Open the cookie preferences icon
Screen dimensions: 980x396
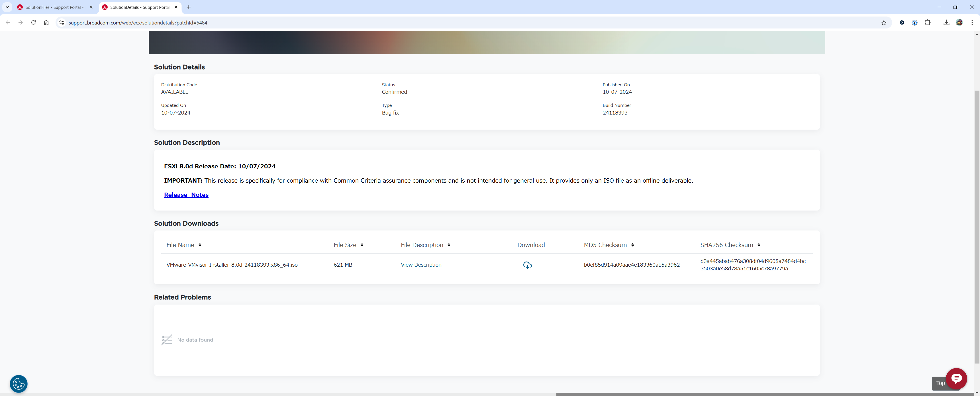(x=19, y=383)
